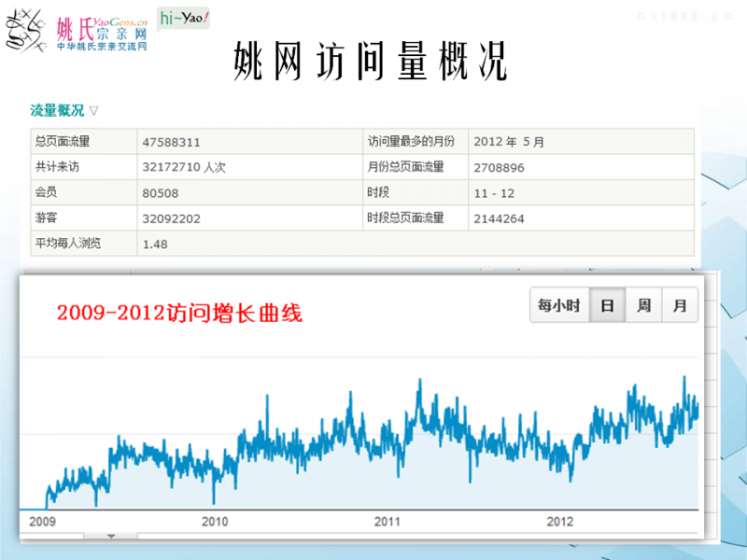
Task: Click the 2010 label on time axis
Action: (215, 521)
